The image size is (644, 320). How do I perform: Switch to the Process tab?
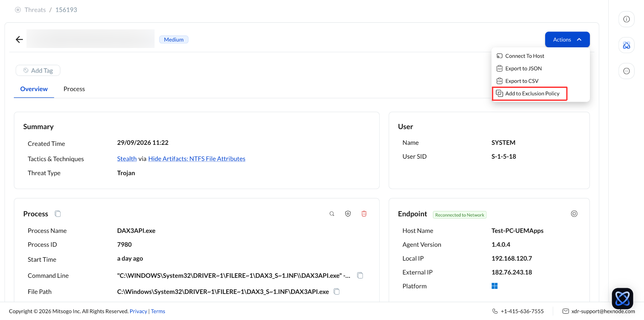pyautogui.click(x=74, y=89)
